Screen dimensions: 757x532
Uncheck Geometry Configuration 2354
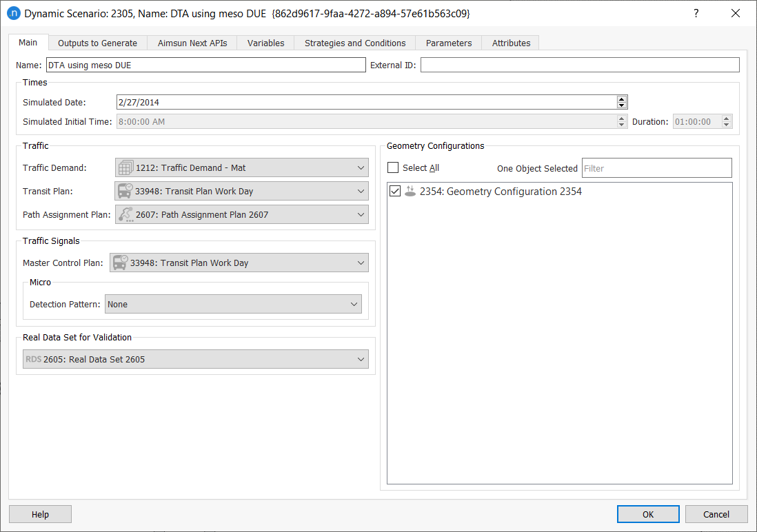coord(394,191)
